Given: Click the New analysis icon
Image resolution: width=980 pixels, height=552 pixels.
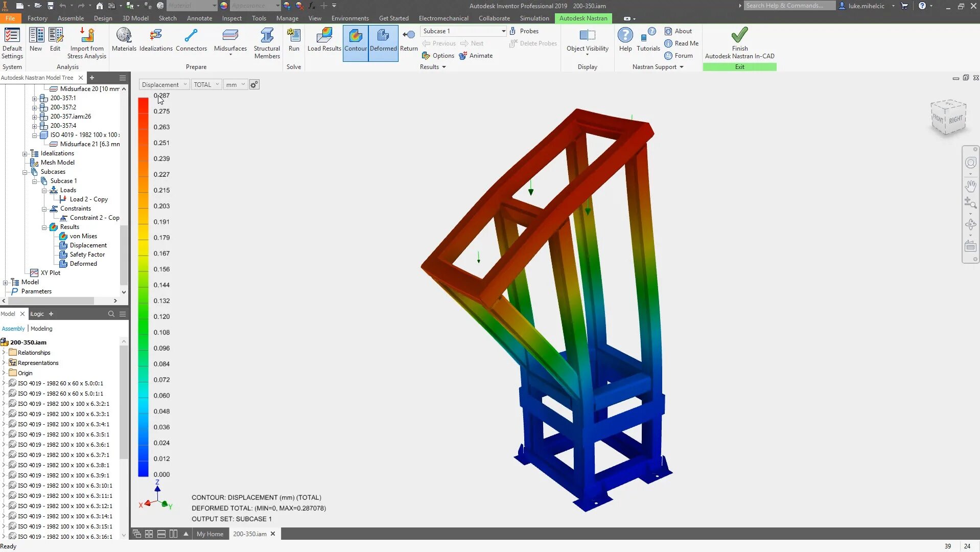Looking at the screenshot, I should click(x=36, y=40).
